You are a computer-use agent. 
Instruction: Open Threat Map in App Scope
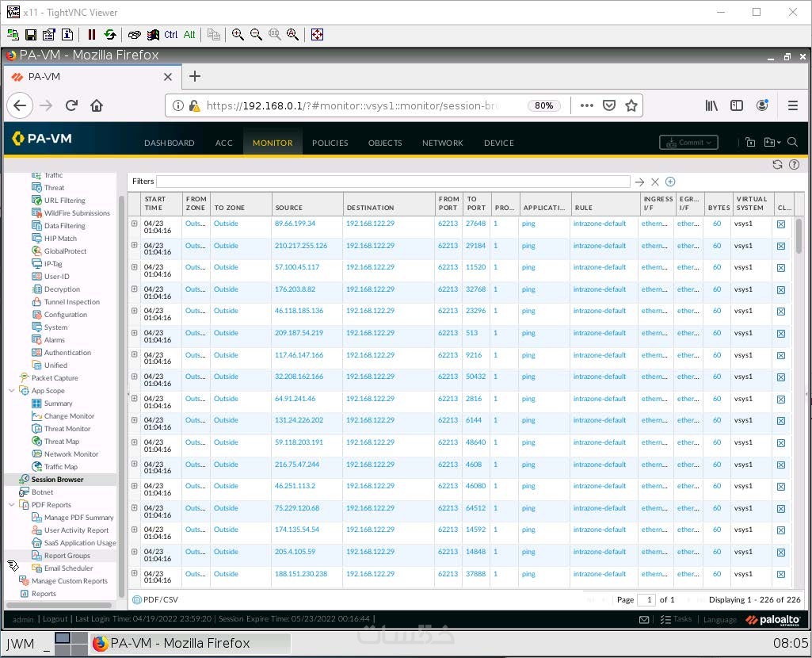(x=61, y=442)
